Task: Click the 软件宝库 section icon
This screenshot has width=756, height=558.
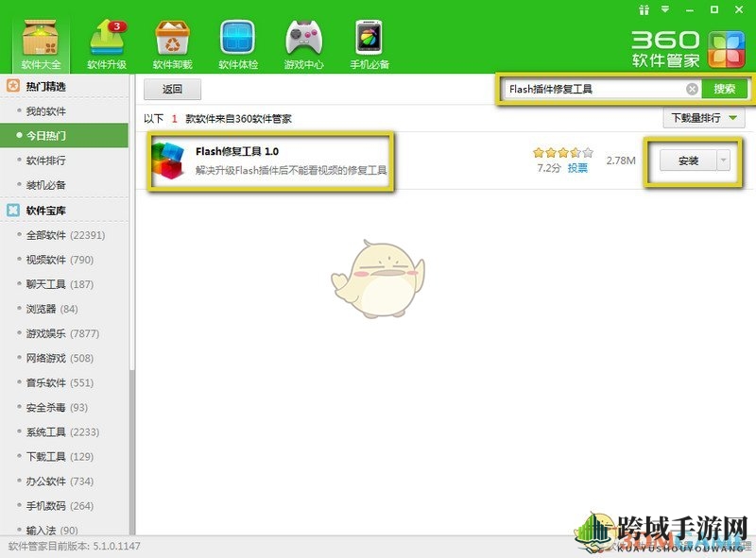Action: (13, 211)
